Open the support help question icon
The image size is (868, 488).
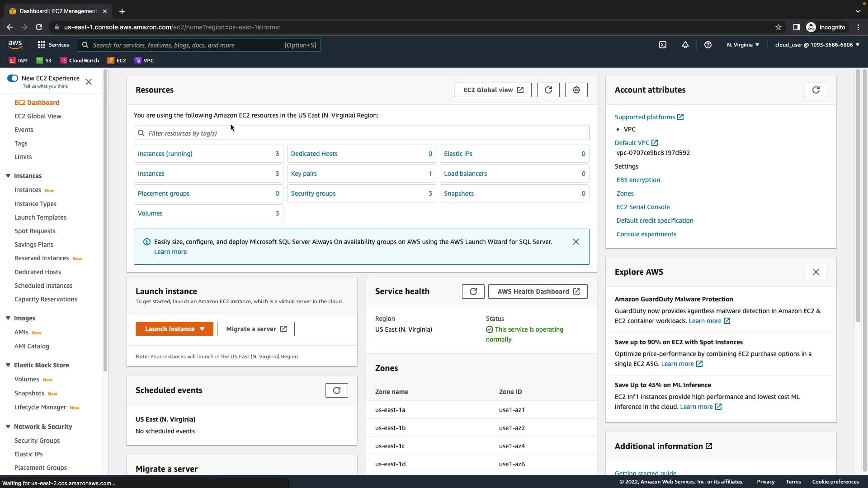(x=708, y=45)
